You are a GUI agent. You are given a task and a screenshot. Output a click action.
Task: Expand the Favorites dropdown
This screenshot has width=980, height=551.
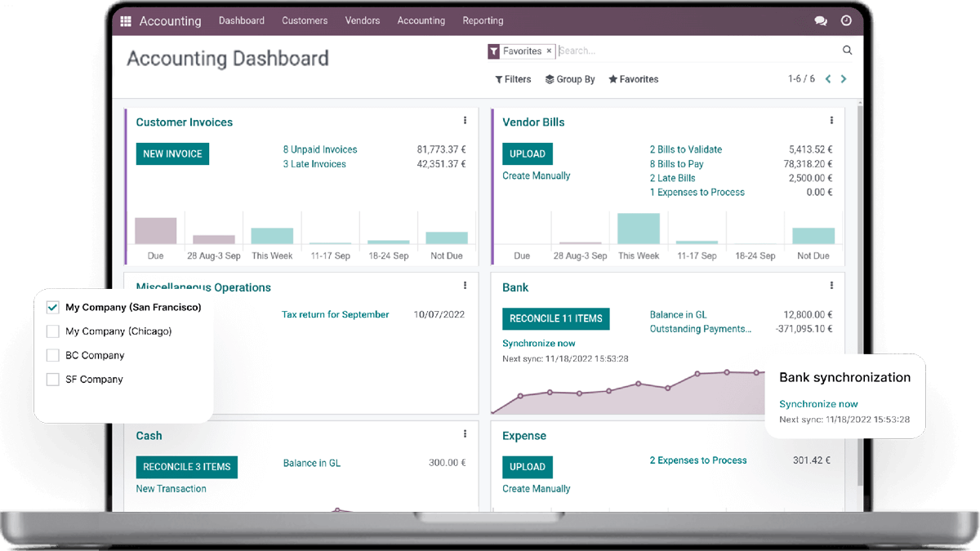[634, 79]
